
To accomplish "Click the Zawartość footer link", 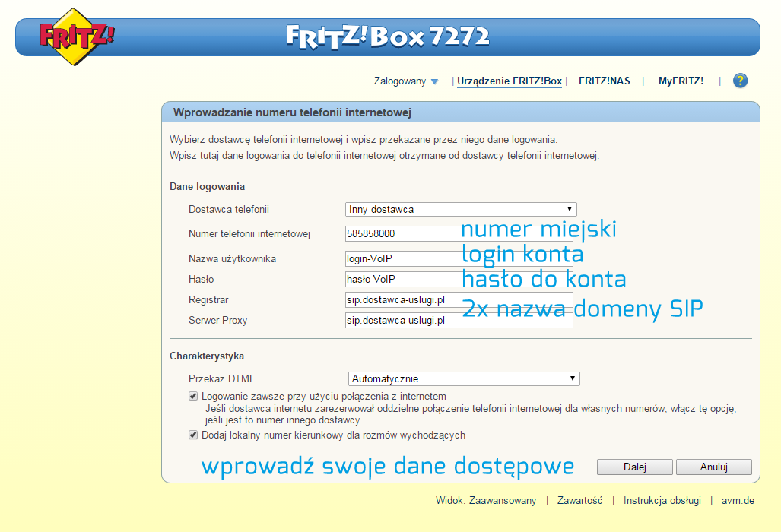I will tap(580, 500).
